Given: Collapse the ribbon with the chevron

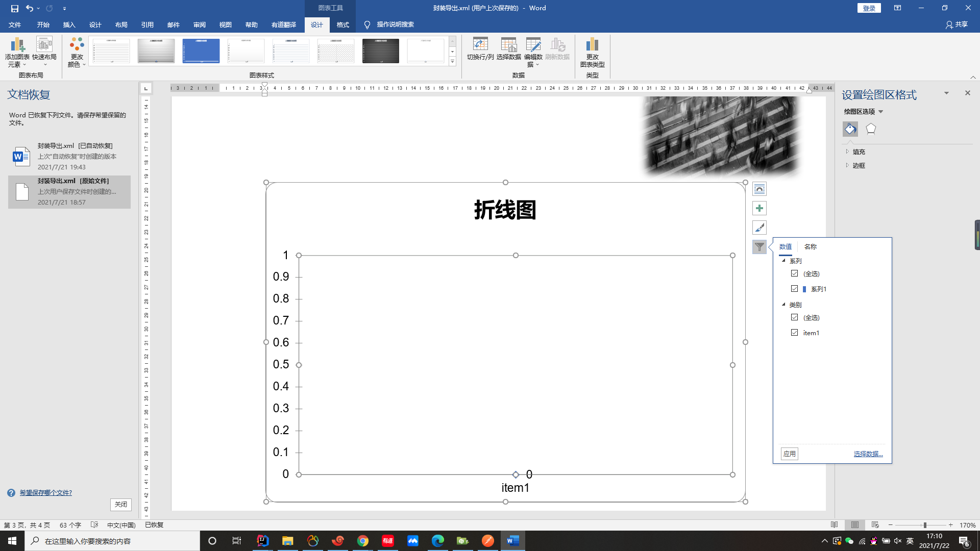Looking at the screenshot, I should (x=973, y=77).
